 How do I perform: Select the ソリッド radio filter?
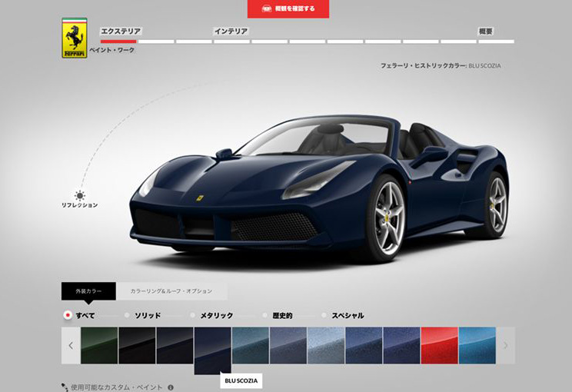point(128,315)
